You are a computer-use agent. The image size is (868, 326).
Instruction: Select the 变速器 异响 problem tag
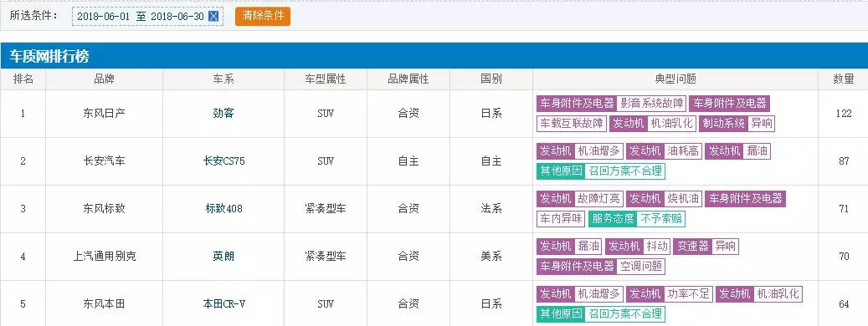[x=706, y=246]
